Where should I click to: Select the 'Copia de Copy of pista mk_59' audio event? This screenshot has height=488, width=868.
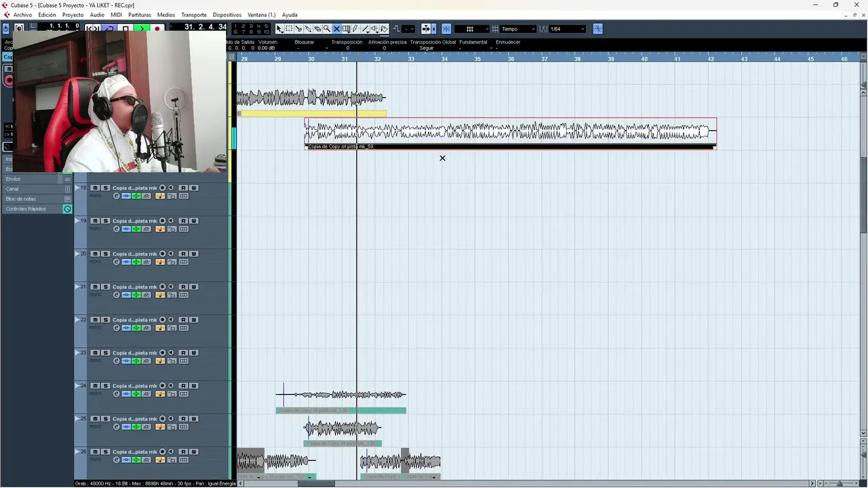click(x=510, y=134)
